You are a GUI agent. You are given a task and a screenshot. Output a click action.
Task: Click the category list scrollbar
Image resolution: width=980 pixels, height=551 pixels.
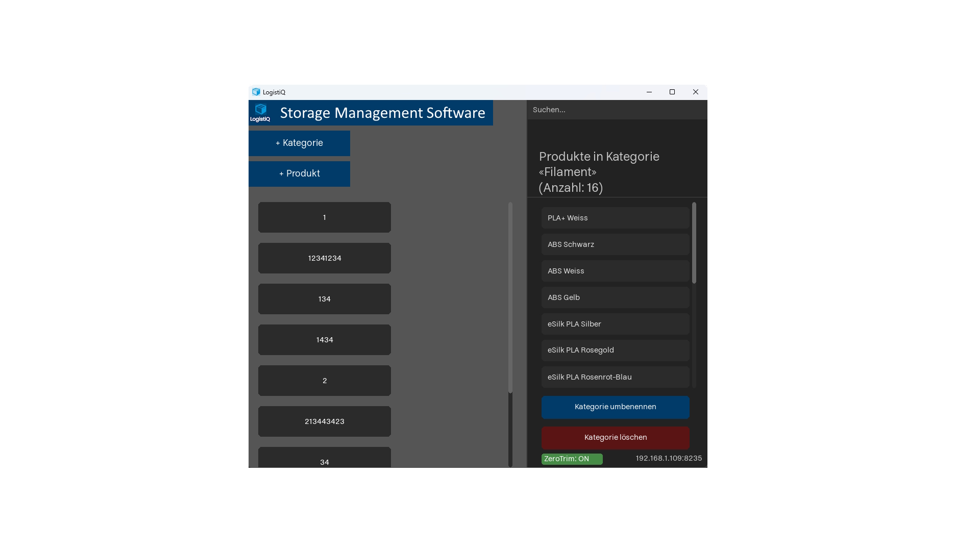tap(510, 296)
